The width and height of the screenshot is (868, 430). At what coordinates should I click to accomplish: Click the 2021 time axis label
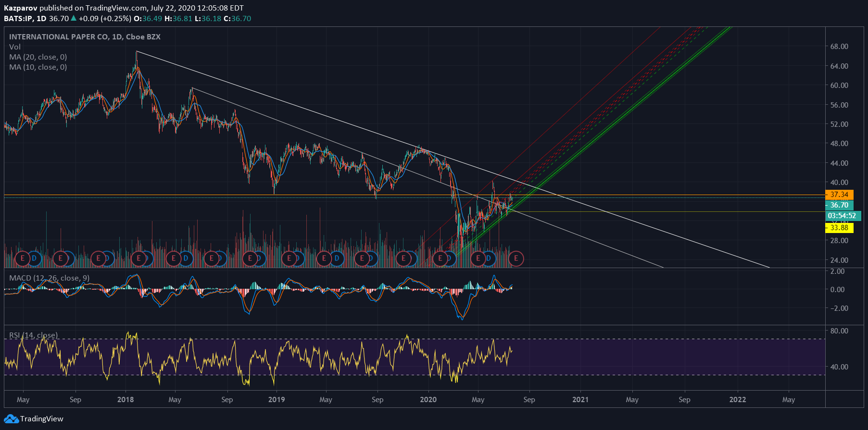pyautogui.click(x=580, y=400)
